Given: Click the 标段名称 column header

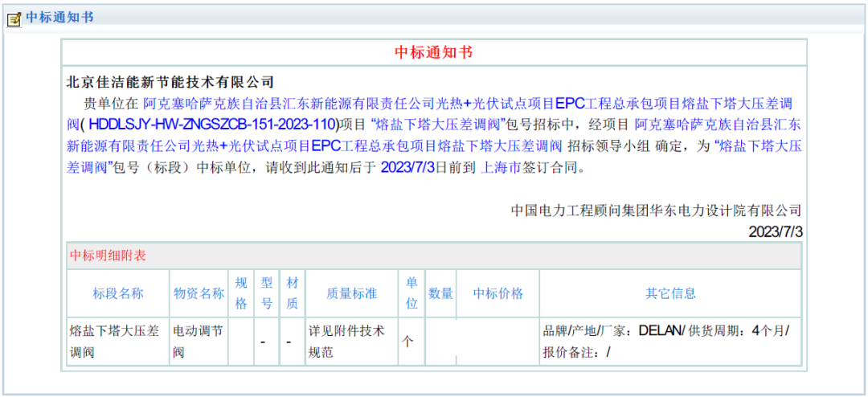Looking at the screenshot, I should click(x=118, y=293).
